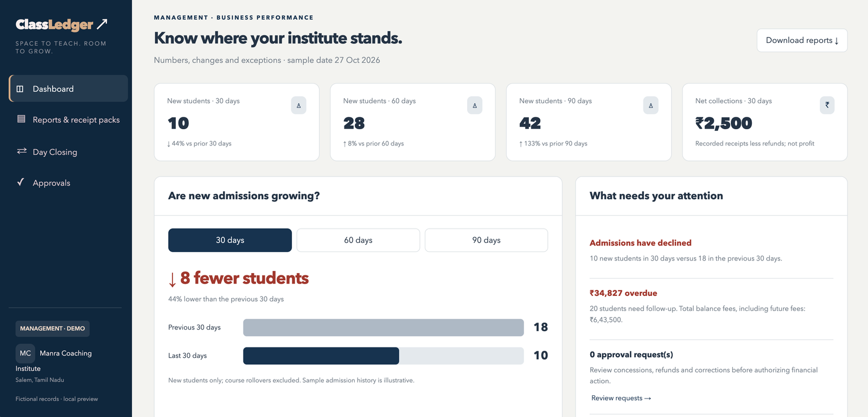Click the icon on New students 30 days card
868x417 pixels.
tap(298, 105)
